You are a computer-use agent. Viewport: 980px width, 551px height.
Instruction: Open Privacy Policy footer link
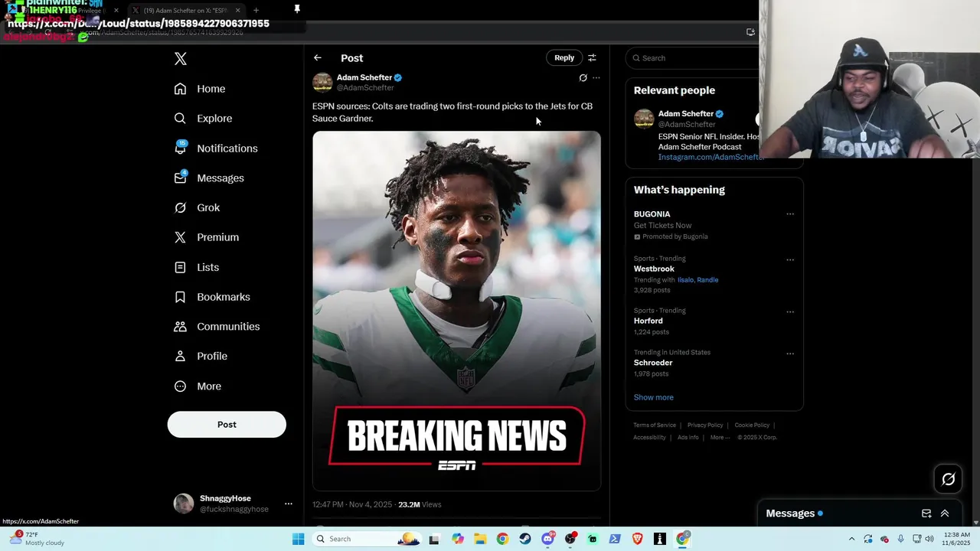click(705, 425)
